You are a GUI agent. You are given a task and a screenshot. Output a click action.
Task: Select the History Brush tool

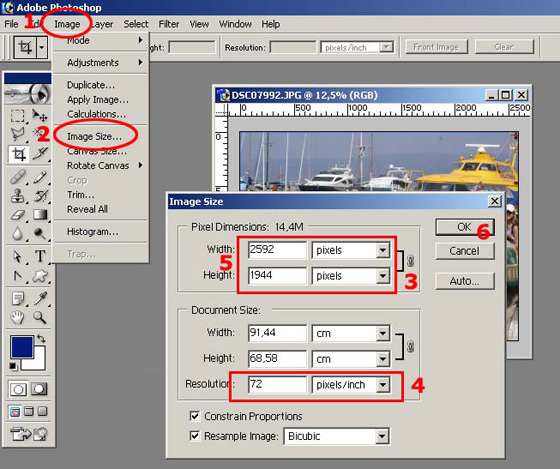pyautogui.click(x=40, y=195)
